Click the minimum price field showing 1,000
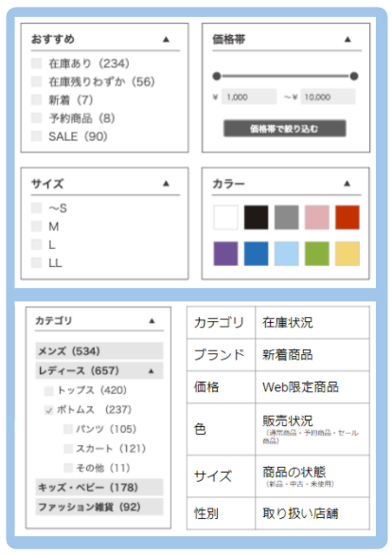 click(x=249, y=97)
